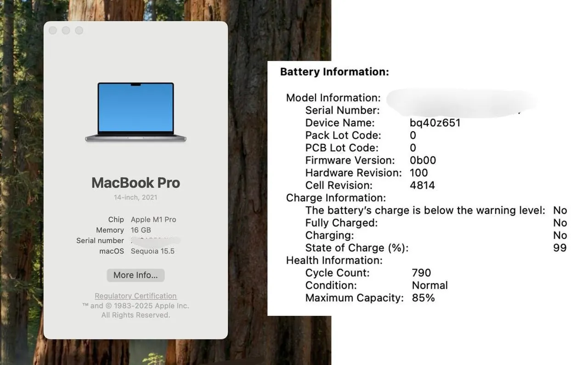588x365 pixels.
Task: Open the Regulatory Certification link
Action: [136, 296]
